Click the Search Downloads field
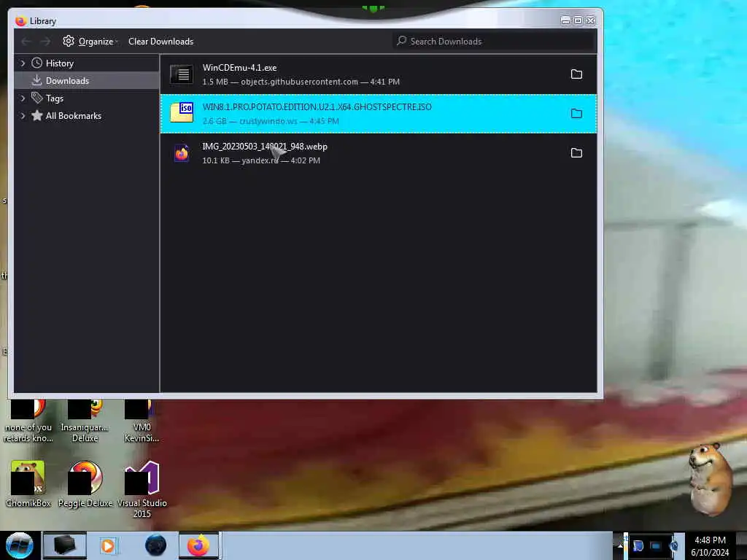 (x=494, y=41)
